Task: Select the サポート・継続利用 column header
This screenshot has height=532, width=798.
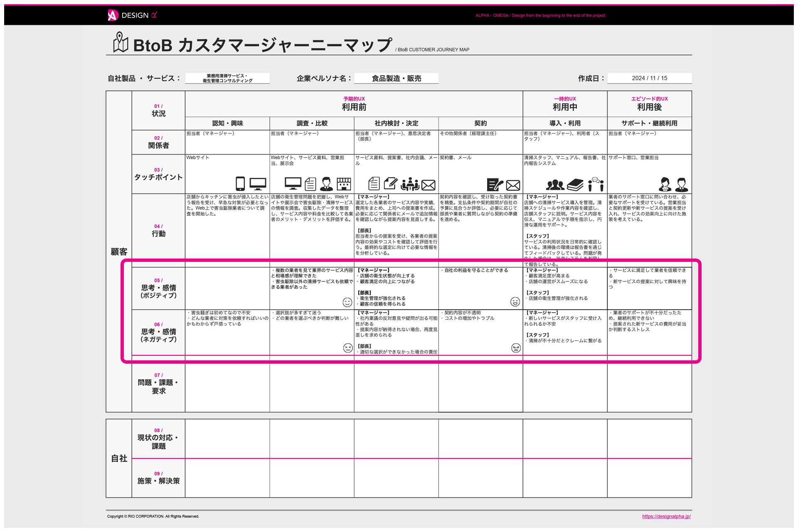Action: 649,123
